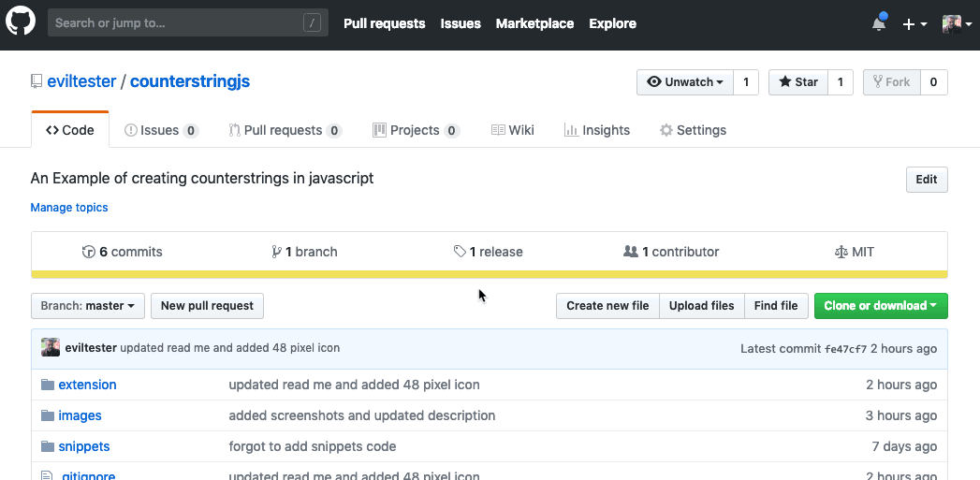Click the repository description text
The height and width of the screenshot is (480, 980).
(202, 178)
